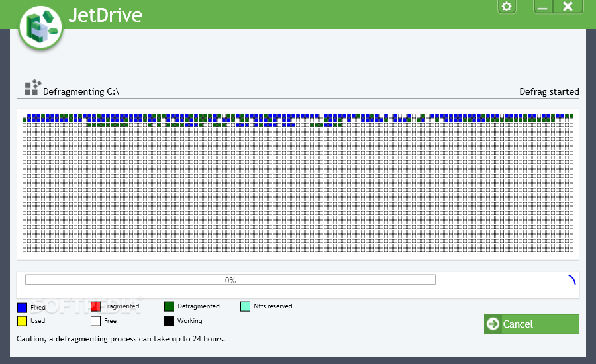Image resolution: width=596 pixels, height=364 pixels.
Task: Click the "Defragmented" legend label
Action: (199, 306)
